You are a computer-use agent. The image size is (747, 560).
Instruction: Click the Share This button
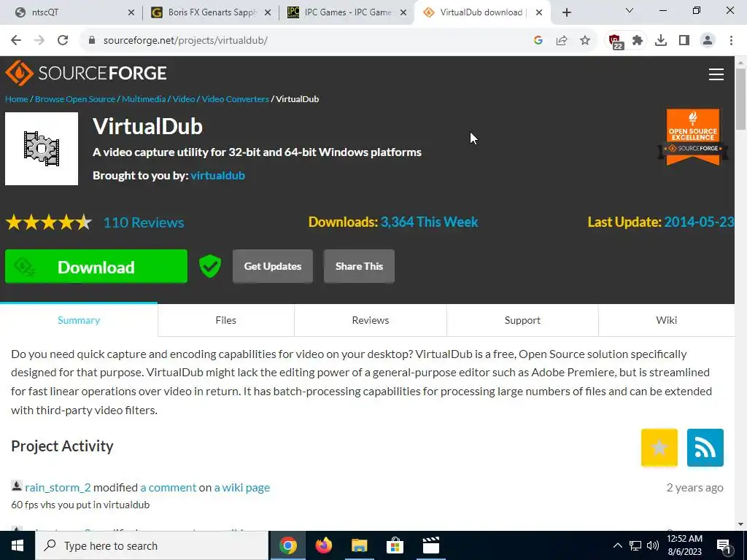coord(359,266)
